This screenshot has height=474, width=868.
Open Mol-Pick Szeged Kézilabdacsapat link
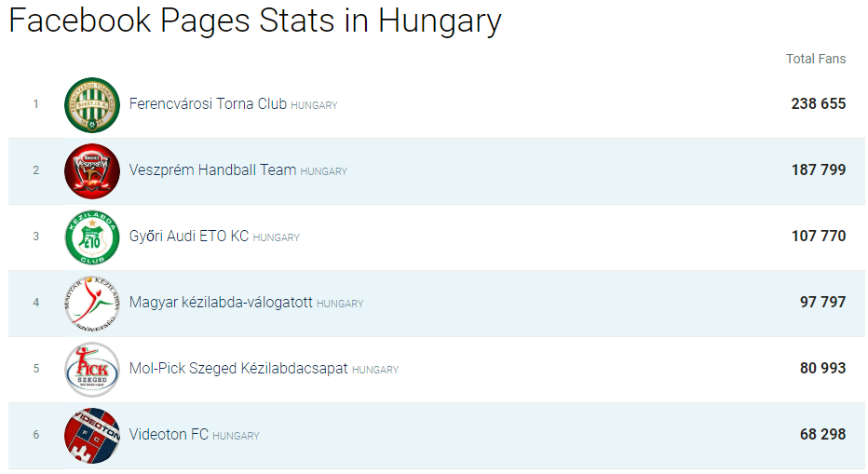pyautogui.click(x=238, y=369)
